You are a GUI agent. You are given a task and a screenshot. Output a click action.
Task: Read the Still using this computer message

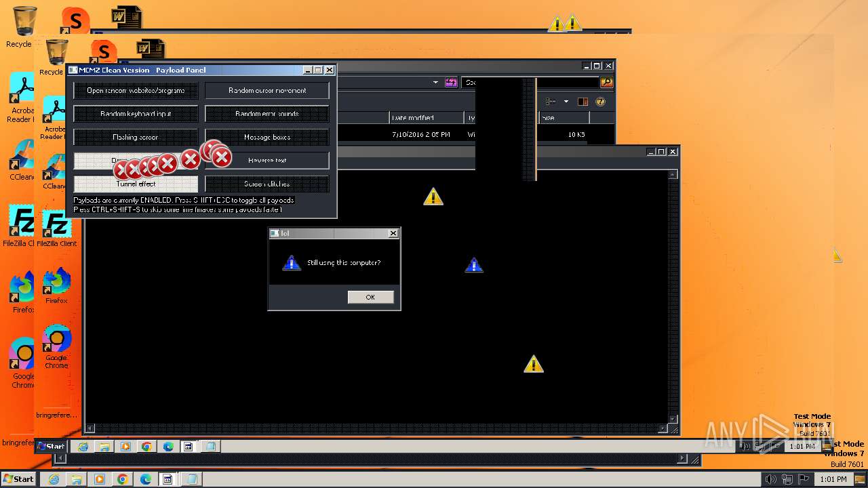[344, 263]
